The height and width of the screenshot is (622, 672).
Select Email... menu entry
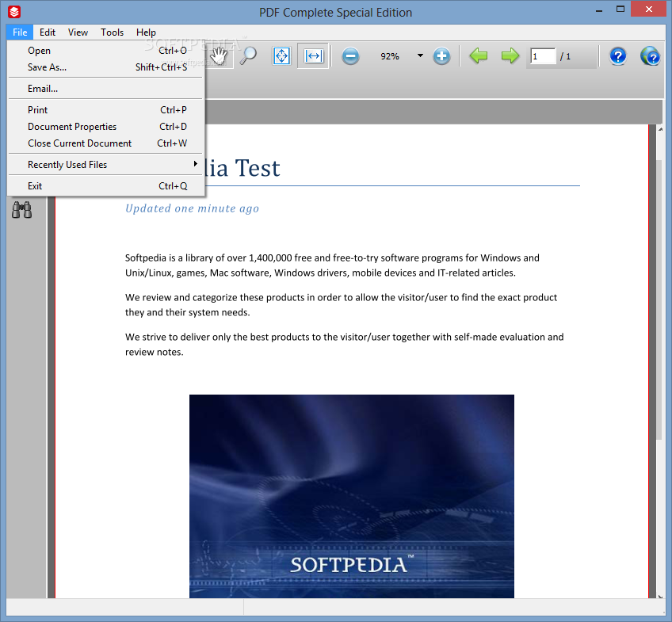105,89
